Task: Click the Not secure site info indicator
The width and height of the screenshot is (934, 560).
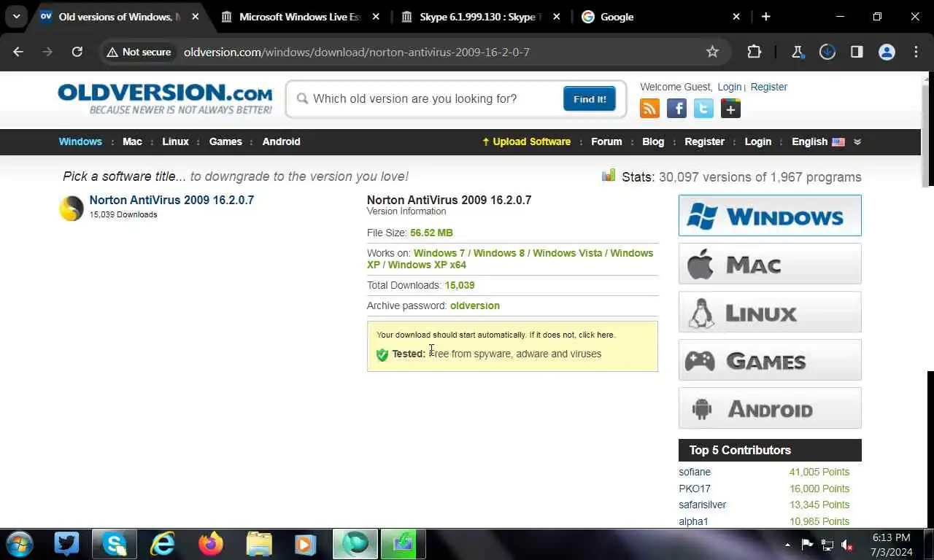Action: tap(139, 52)
